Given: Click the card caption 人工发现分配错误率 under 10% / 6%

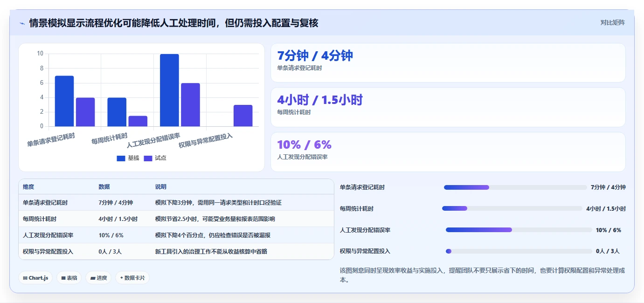Looking at the screenshot, I should [x=302, y=157].
